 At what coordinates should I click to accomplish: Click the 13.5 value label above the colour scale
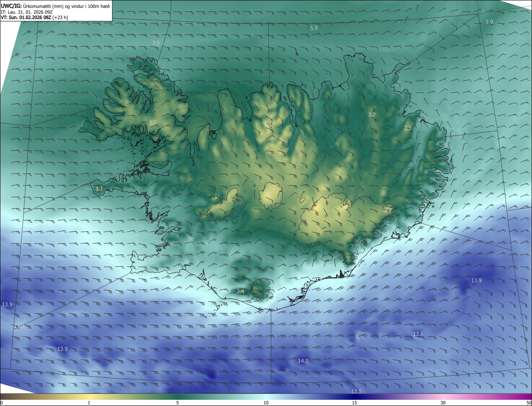[x=357, y=391]
